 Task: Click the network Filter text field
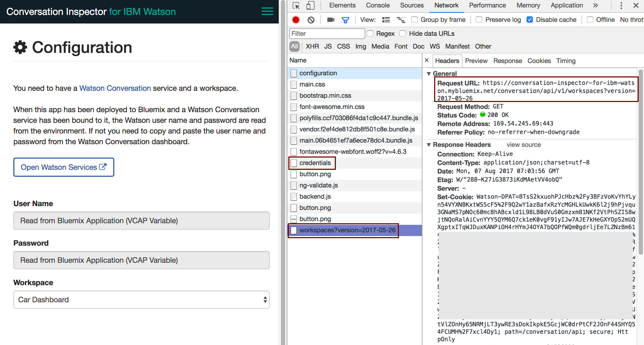(327, 34)
